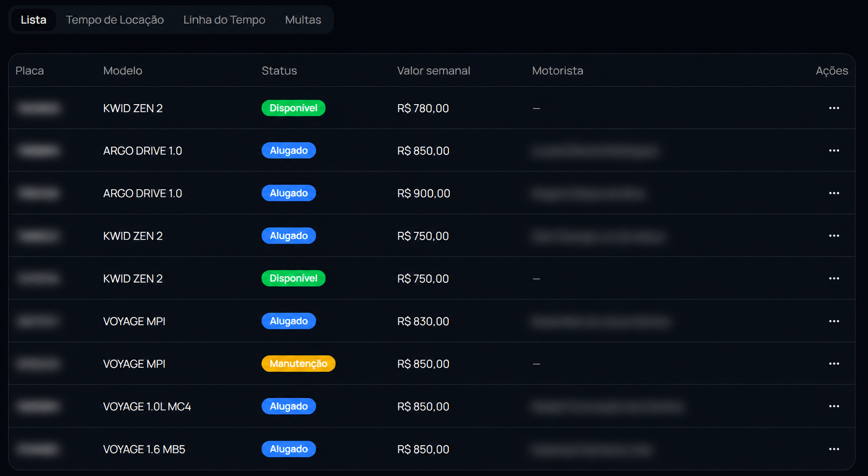This screenshot has height=476, width=868.
Task: Click the Valor semanal column header
Action: tap(433, 71)
